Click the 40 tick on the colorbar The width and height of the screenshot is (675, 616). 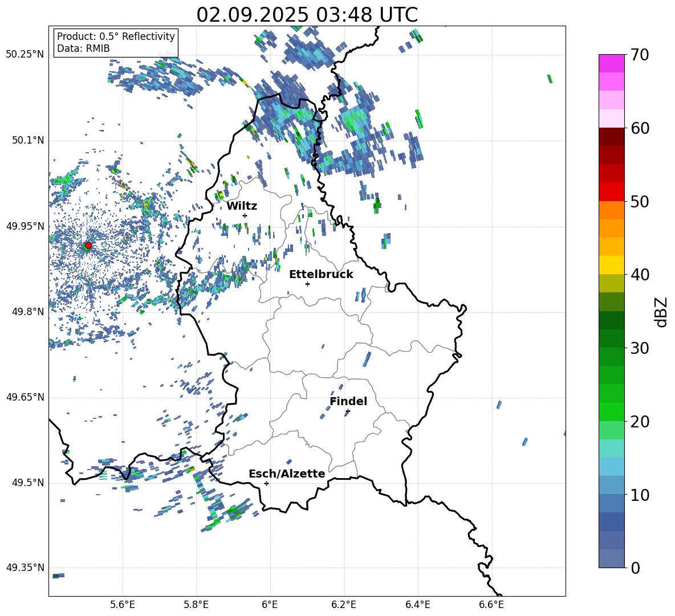tap(640, 275)
